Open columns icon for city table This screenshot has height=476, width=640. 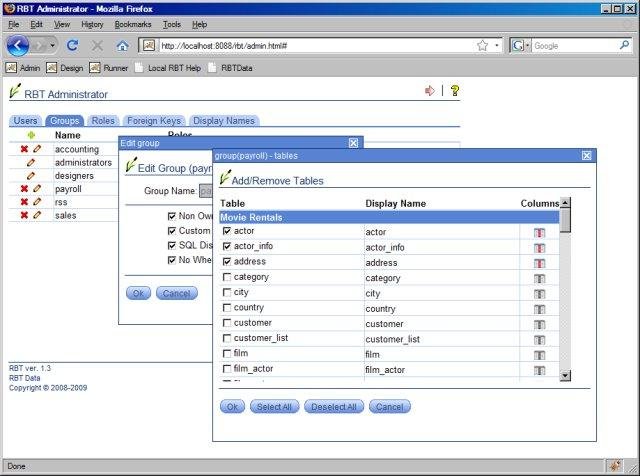click(x=539, y=294)
